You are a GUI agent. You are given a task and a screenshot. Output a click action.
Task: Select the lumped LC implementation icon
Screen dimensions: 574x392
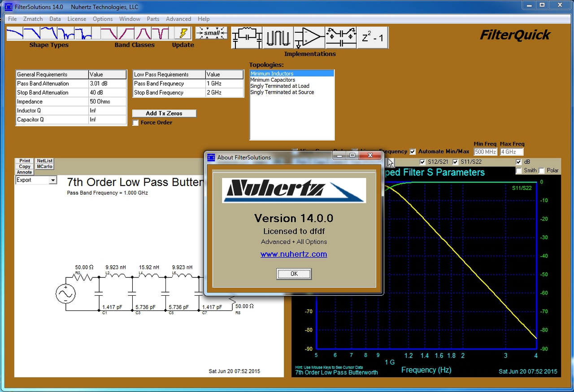click(x=247, y=37)
